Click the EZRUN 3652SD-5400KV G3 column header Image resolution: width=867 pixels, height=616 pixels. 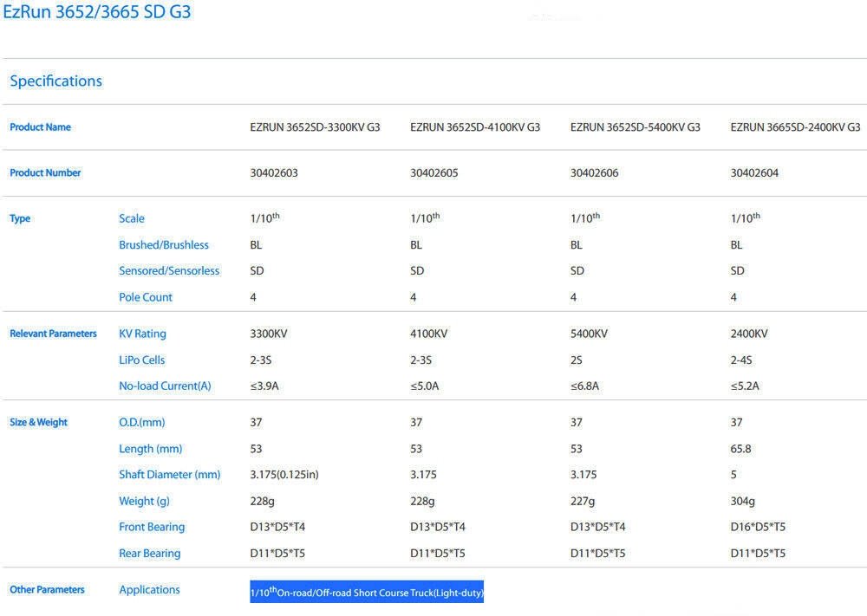[x=635, y=127]
